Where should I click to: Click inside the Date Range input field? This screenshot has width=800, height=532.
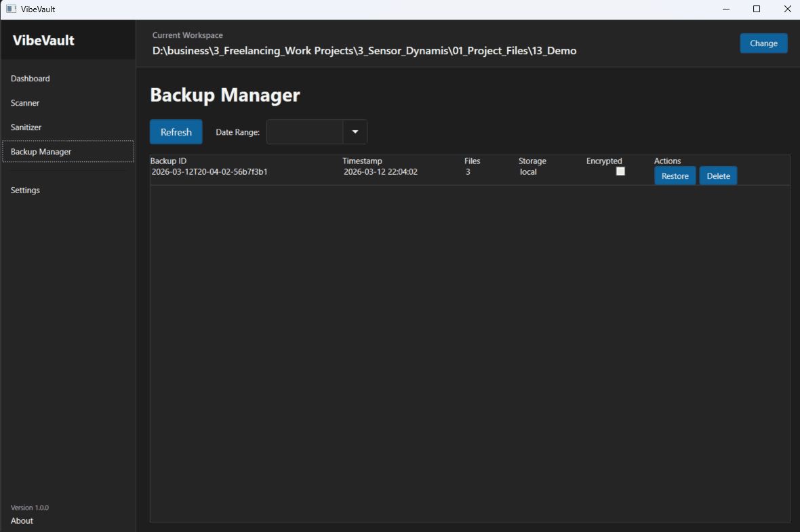point(305,131)
